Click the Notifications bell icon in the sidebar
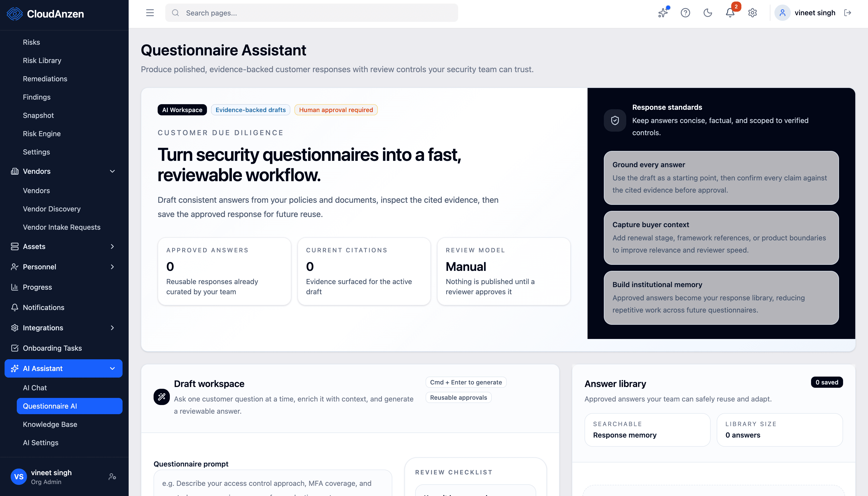This screenshot has height=496, width=868. tap(15, 307)
